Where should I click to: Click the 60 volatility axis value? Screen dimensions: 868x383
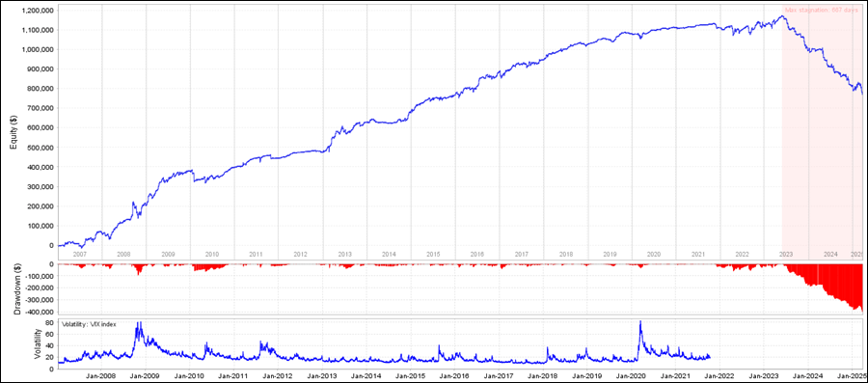click(x=49, y=334)
